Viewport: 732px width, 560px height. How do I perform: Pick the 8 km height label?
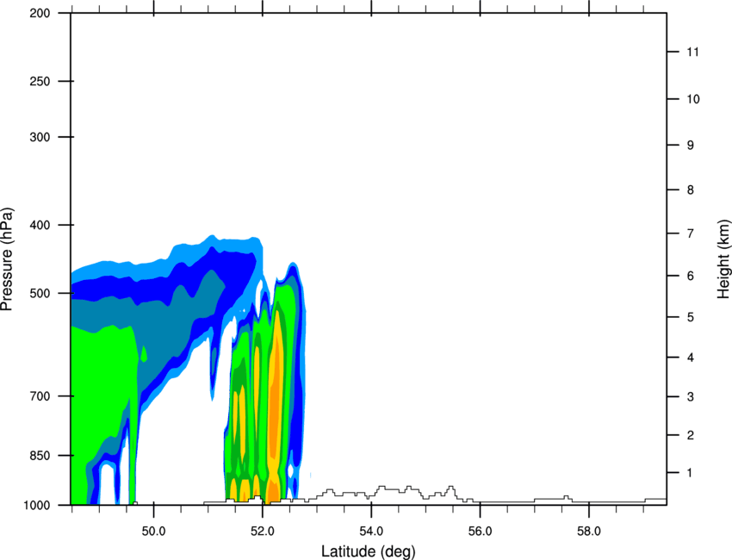(x=690, y=190)
